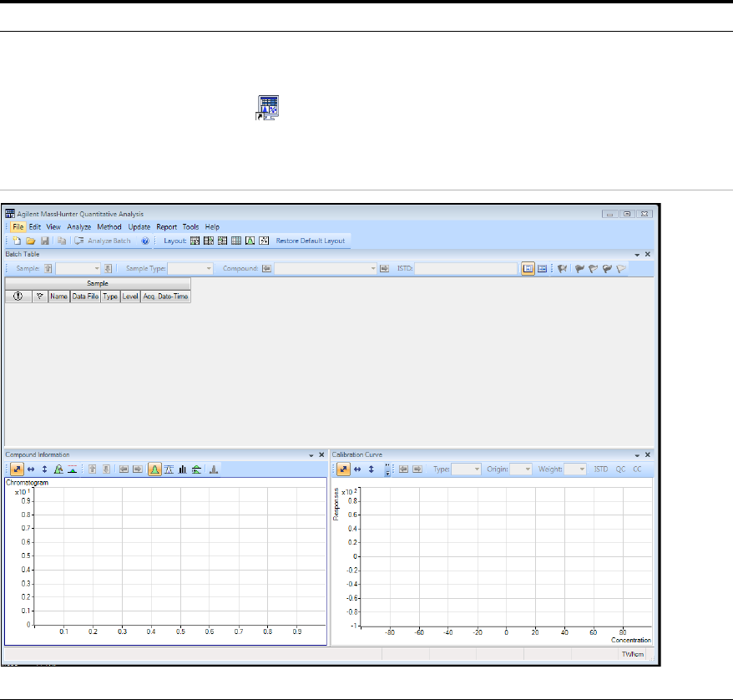Click the first outlier flag icon
733x700 pixels.
pyautogui.click(x=563, y=268)
